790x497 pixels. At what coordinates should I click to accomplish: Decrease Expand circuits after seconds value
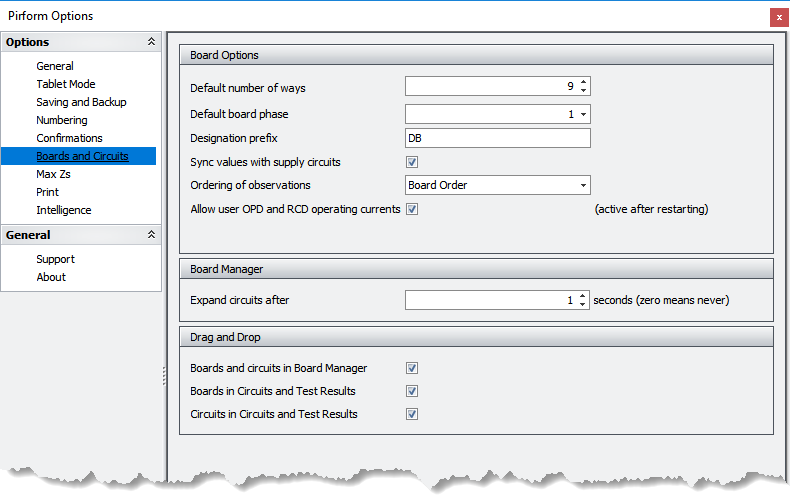pyautogui.click(x=583, y=305)
